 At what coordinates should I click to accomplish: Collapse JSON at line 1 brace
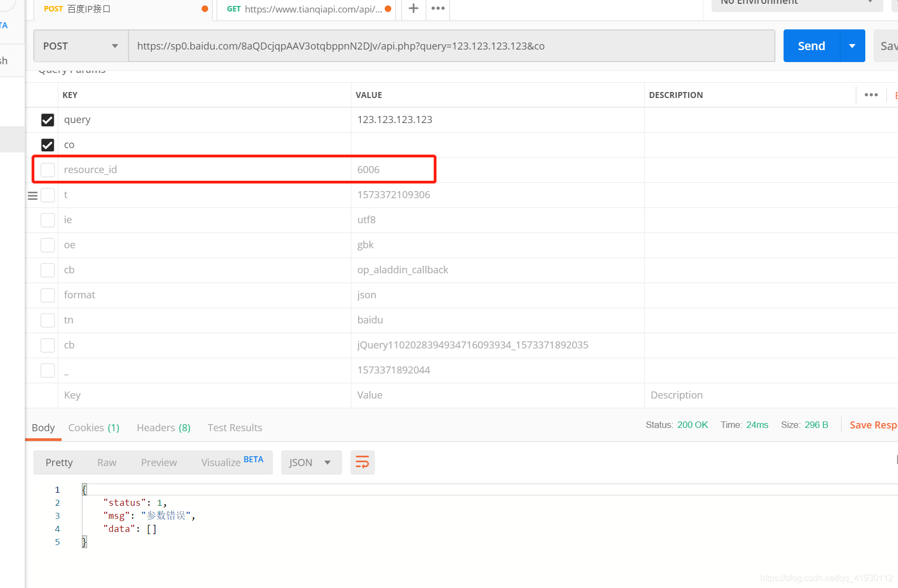(x=84, y=489)
